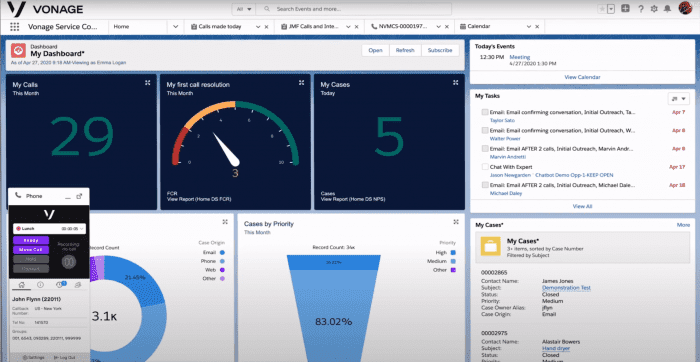700x362 pixels.
Task: Open the View All tasks link
Action: point(582,206)
